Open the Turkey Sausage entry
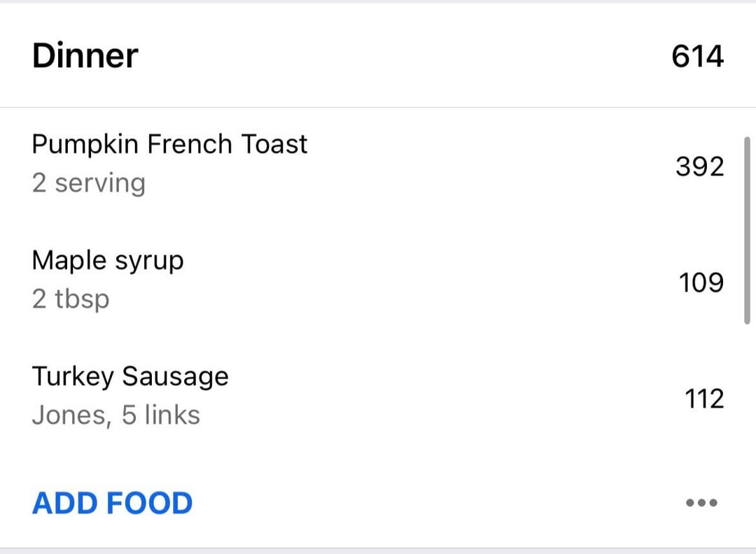The width and height of the screenshot is (756, 554). pos(130,376)
